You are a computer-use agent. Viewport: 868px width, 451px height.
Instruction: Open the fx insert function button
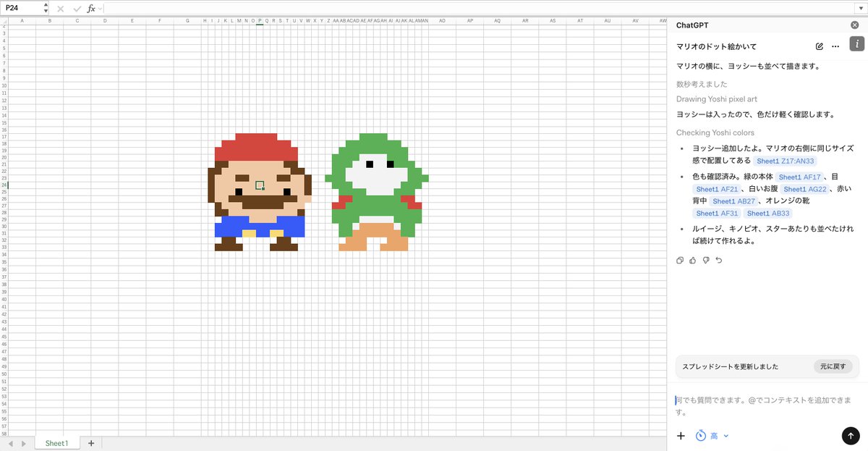tap(91, 9)
